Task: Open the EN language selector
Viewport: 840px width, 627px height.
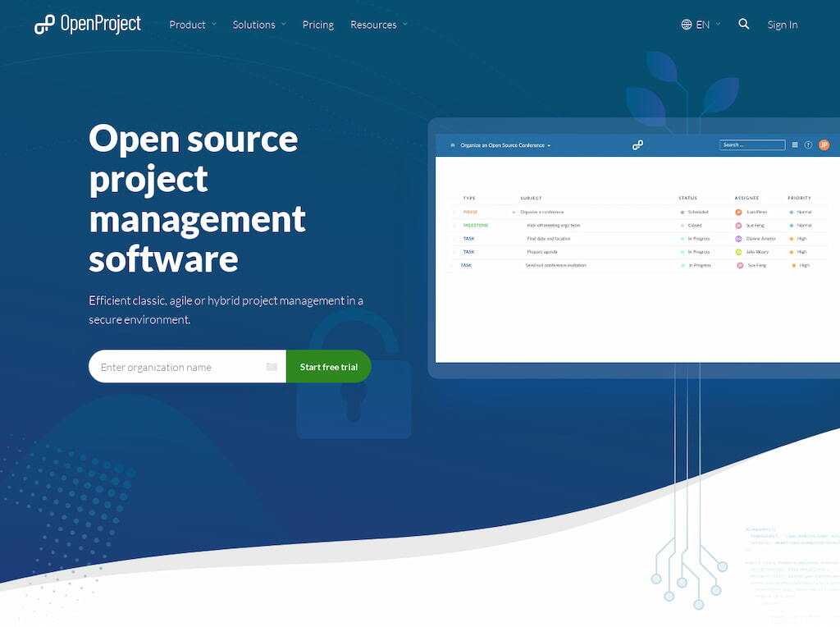Action: 701,25
